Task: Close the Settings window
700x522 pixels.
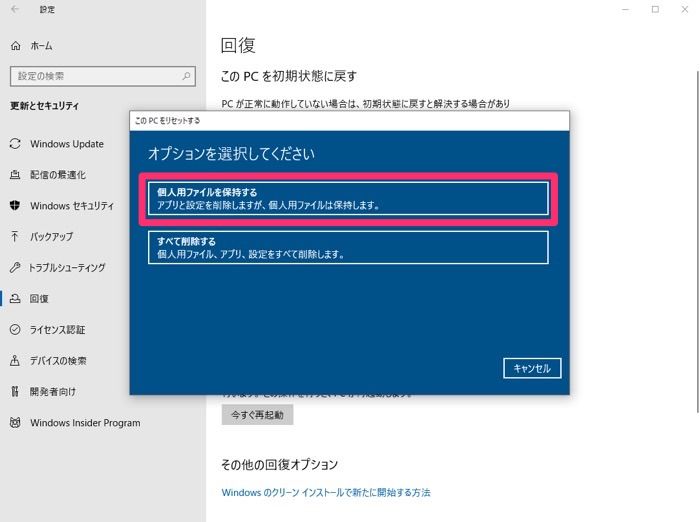Action: click(684, 9)
